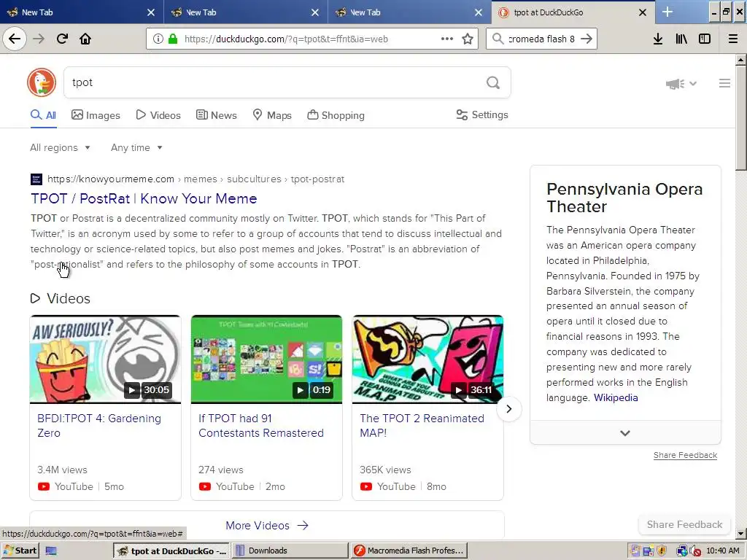The width and height of the screenshot is (747, 560).
Task: Reload the current page
Action: click(62, 39)
